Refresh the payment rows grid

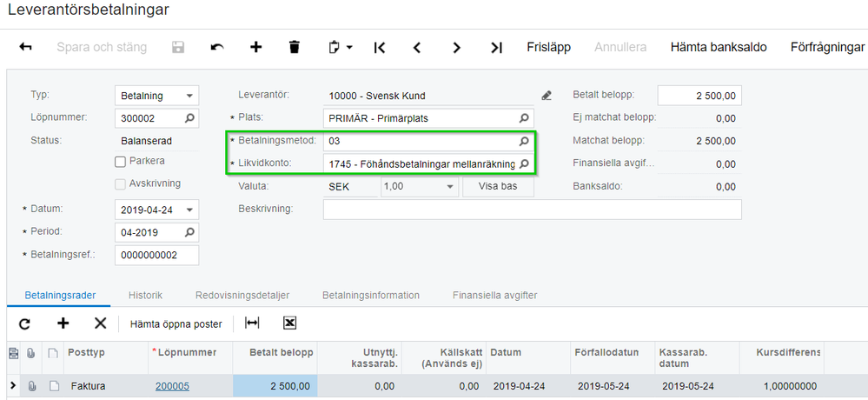pos(24,323)
